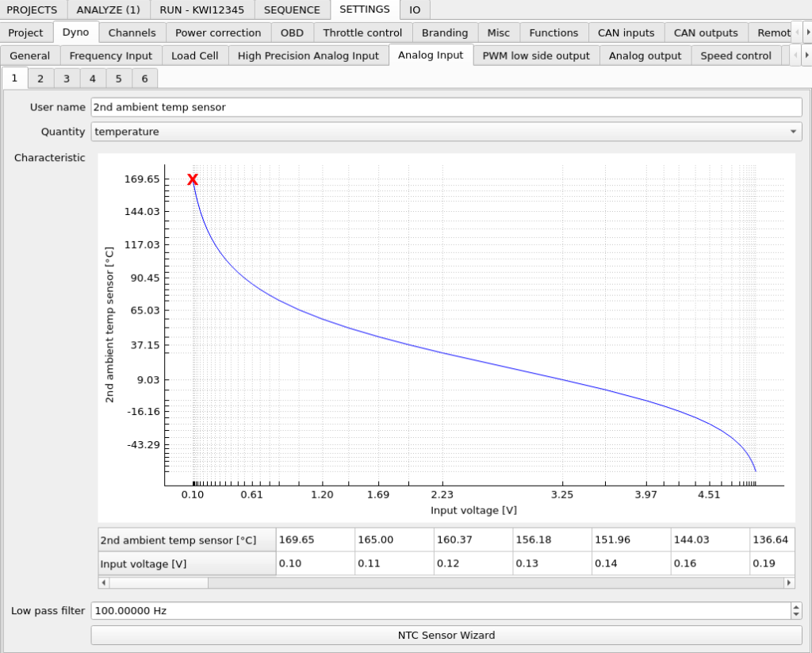Click the table scrollbar left arrow
This screenshot has width=812, height=653.
click(x=104, y=582)
